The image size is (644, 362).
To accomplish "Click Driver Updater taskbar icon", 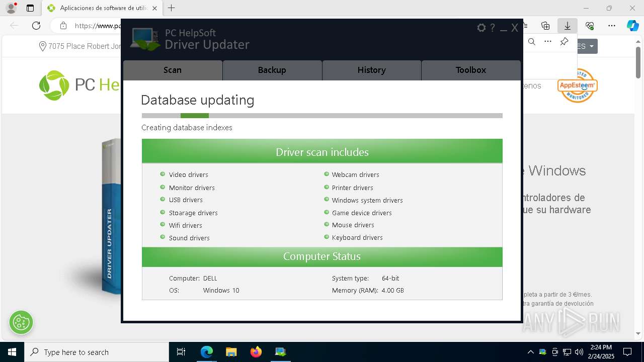I will point(280,352).
